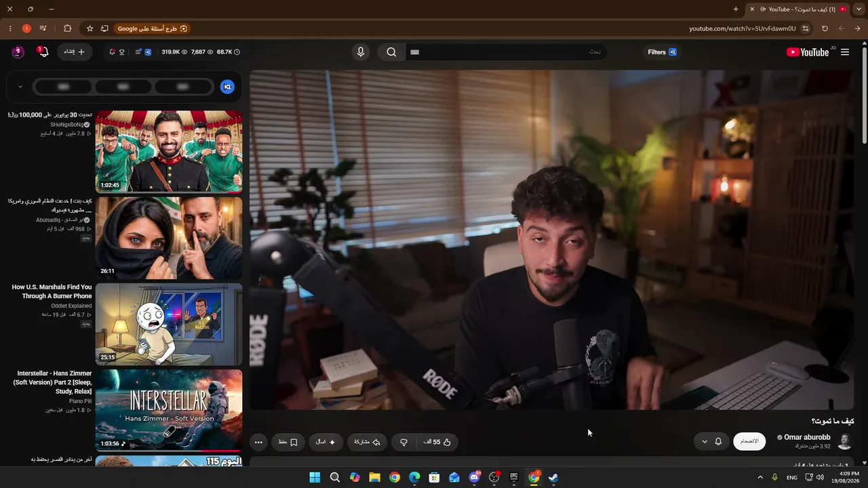The width and height of the screenshot is (868, 488).
Task: Click the Omar aburobb channel avatar
Action: (x=845, y=441)
